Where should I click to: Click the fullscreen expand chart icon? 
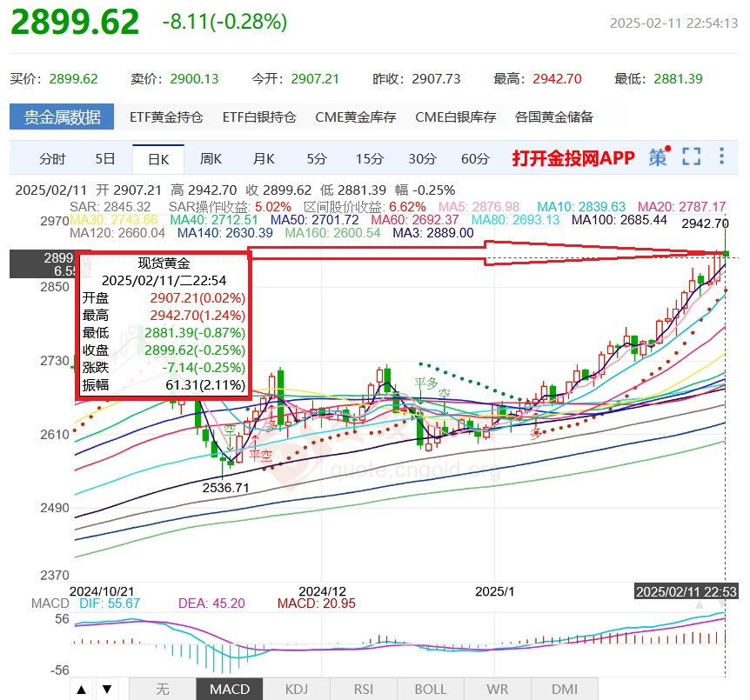pyautogui.click(x=691, y=158)
